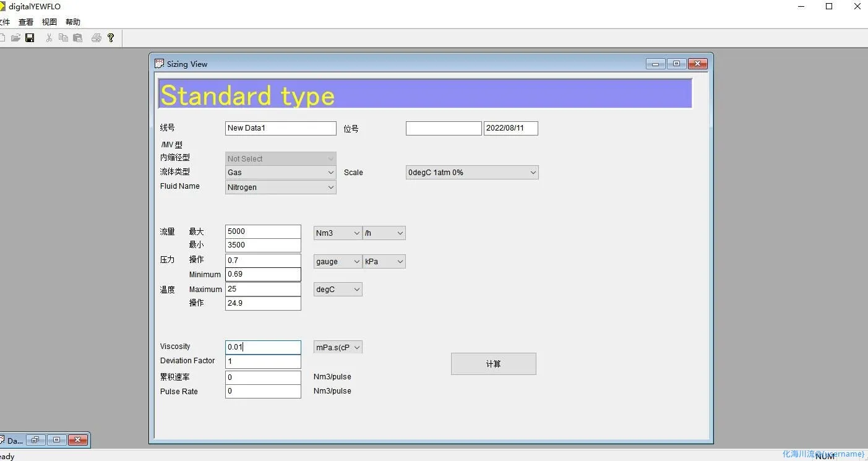The height and width of the screenshot is (461, 868).
Task: Save data using the floppy disk icon
Action: click(30, 38)
